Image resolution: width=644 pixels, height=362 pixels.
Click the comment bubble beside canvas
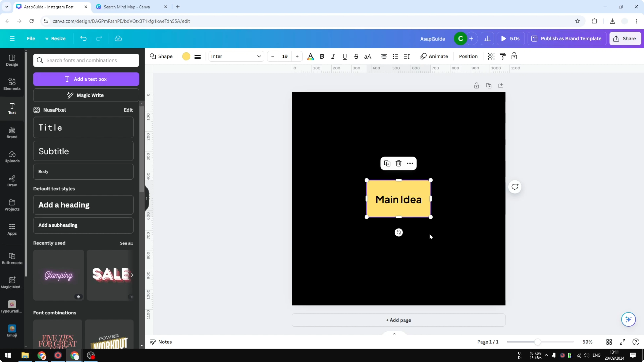point(515,187)
